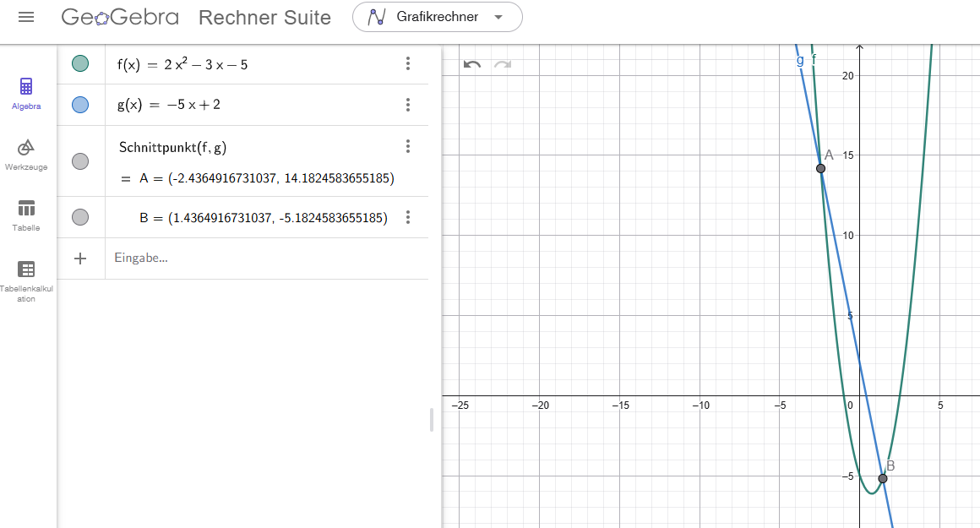Switch to the Werkzeuge tools panel
Image resolution: width=980 pixels, height=528 pixels.
(x=26, y=153)
